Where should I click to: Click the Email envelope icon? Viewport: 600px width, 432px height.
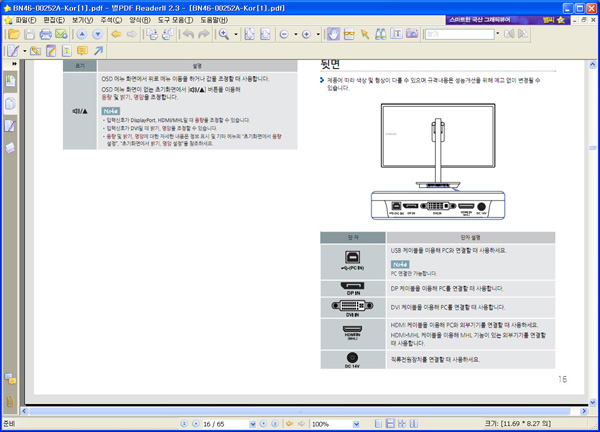click(x=61, y=34)
